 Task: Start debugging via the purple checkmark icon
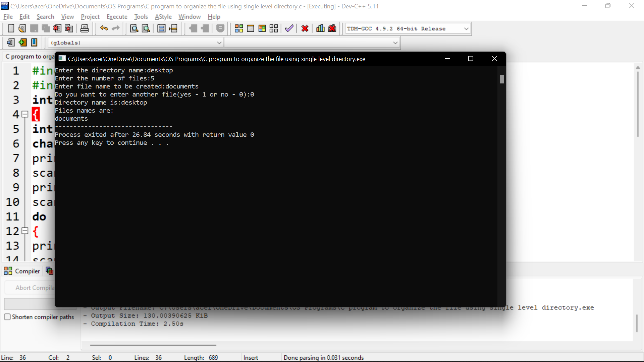[289, 28]
